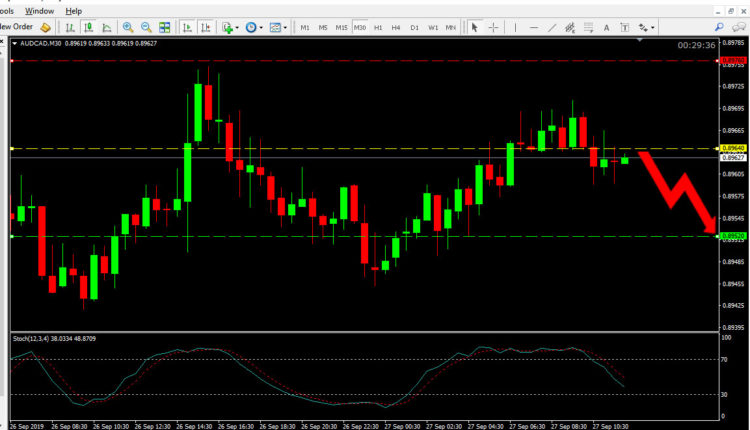Select the Fibonacci retracement tool

588,28
